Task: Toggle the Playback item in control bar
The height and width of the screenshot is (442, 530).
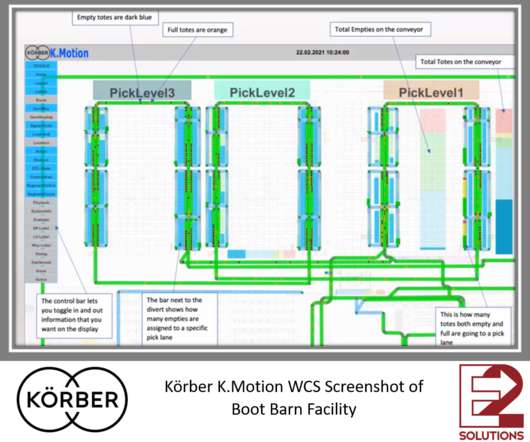Action: pyautogui.click(x=41, y=202)
